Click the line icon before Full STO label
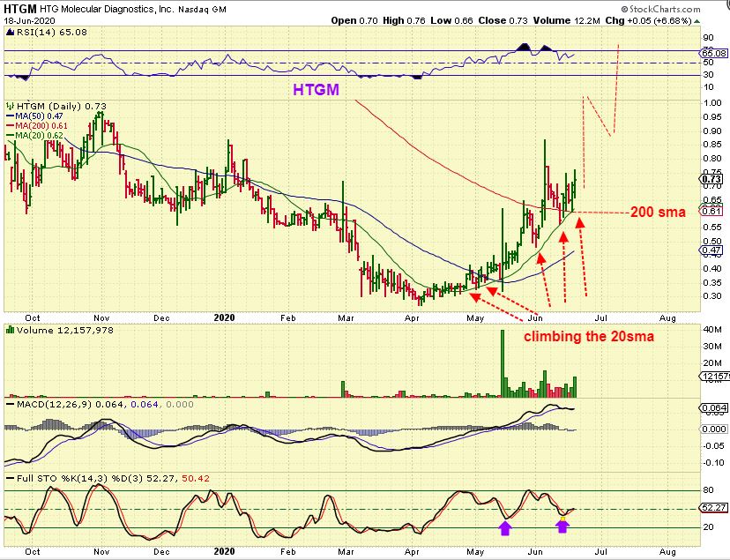The width and height of the screenshot is (730, 560). pyautogui.click(x=11, y=479)
